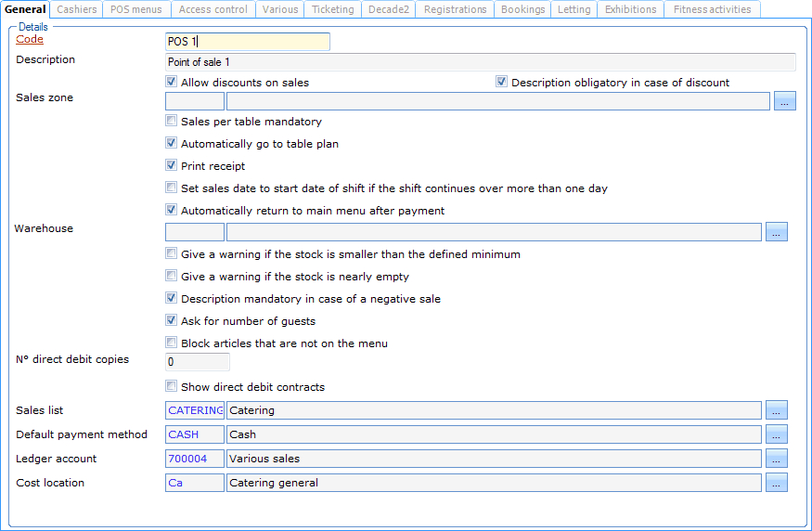812x531 pixels.
Task: Click the Code field label link
Action: pyautogui.click(x=30, y=40)
